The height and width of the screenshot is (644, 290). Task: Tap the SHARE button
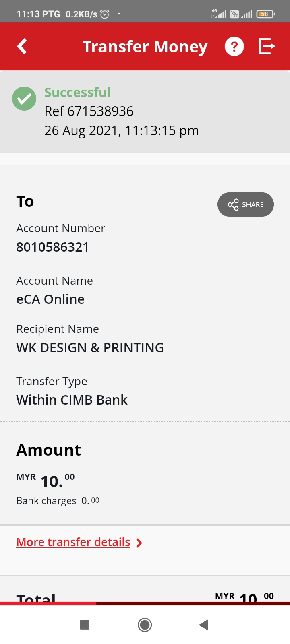click(246, 204)
